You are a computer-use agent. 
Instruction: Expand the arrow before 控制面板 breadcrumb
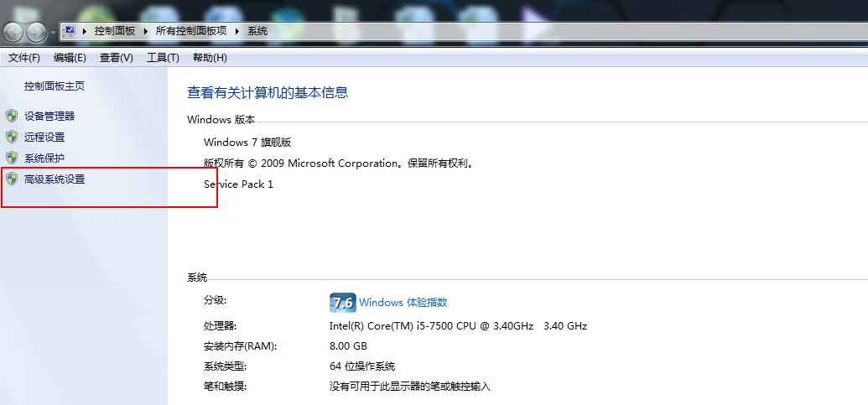coord(85,32)
